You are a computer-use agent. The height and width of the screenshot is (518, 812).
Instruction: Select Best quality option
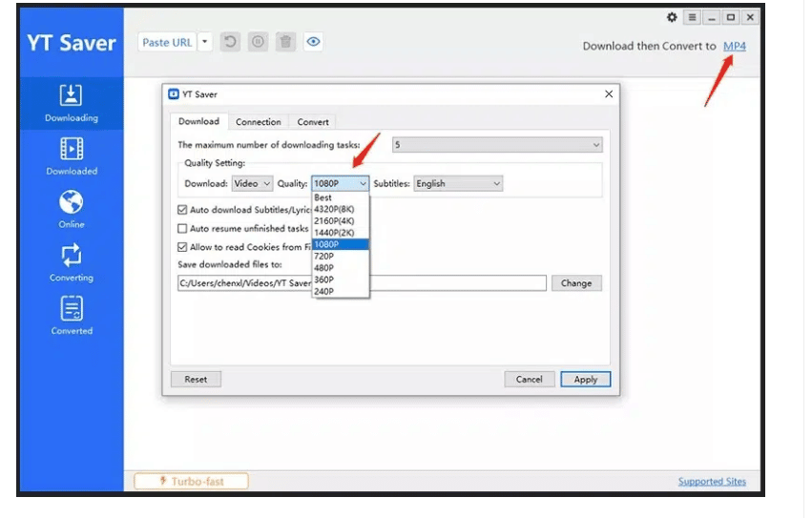(x=341, y=197)
